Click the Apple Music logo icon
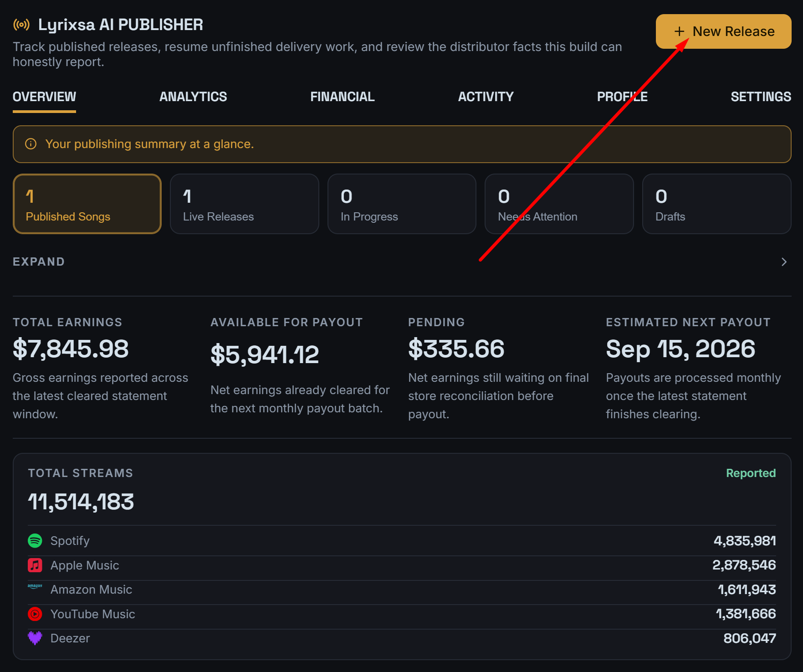This screenshot has width=803, height=672. click(x=35, y=565)
